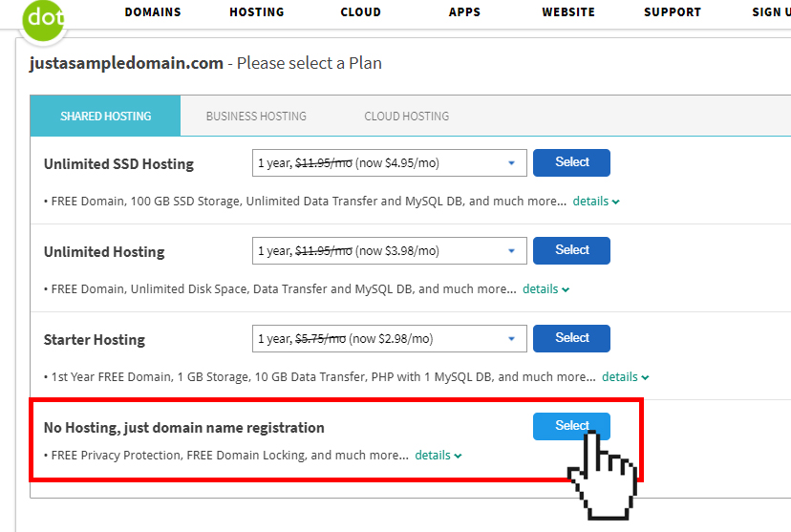Click the 'Unlimited SSD Hosting' plan title
The image size is (791, 532).
point(118,164)
